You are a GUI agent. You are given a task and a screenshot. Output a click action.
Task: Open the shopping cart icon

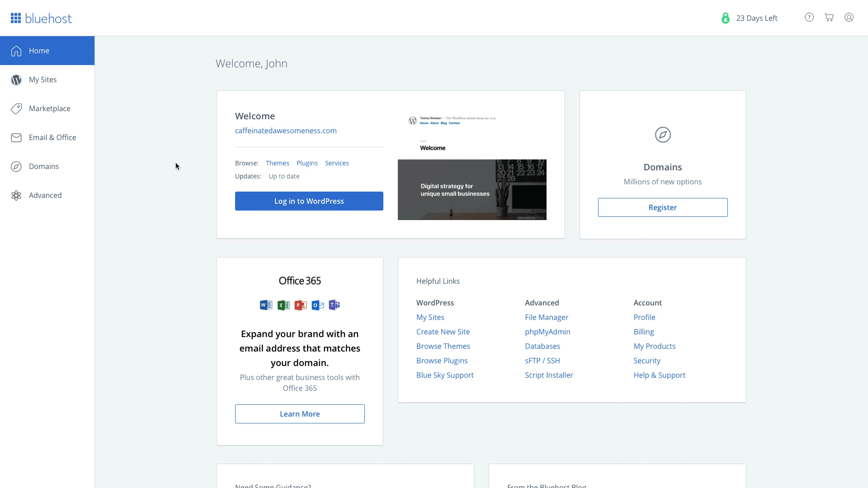tap(829, 18)
